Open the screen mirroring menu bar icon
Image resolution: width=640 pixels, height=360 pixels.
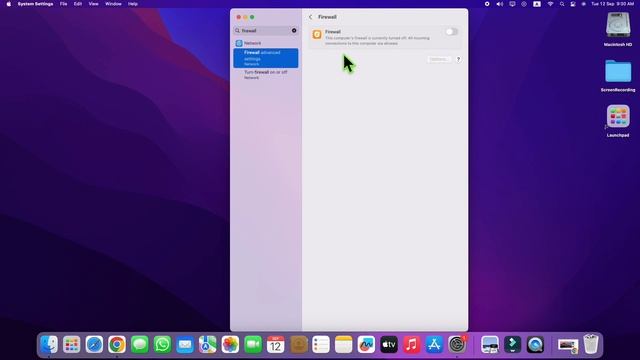512,4
